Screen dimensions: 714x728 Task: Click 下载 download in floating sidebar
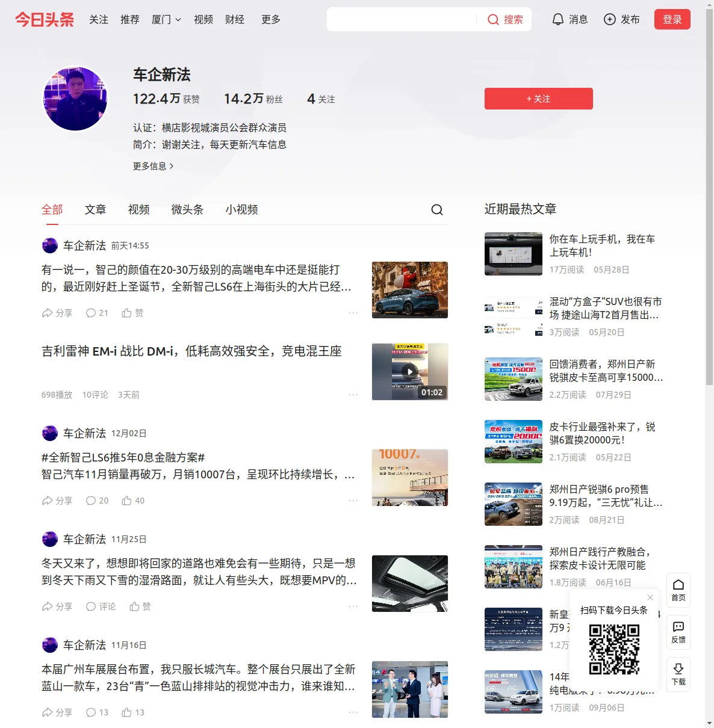(x=678, y=674)
